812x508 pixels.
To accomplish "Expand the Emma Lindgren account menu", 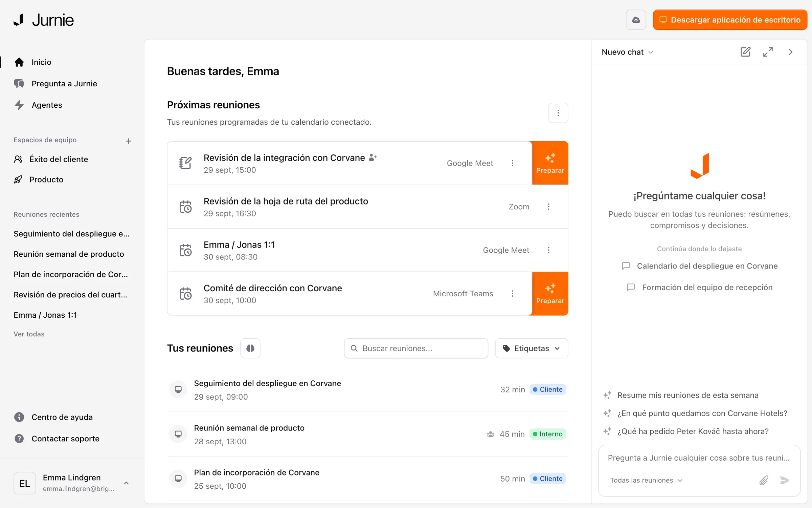I will coord(72,483).
